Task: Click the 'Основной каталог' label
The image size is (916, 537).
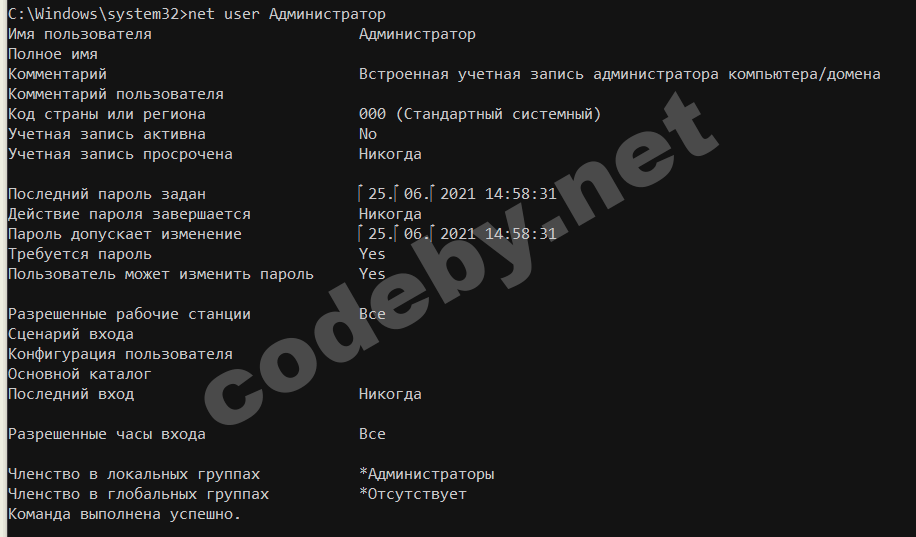Action: tap(79, 374)
